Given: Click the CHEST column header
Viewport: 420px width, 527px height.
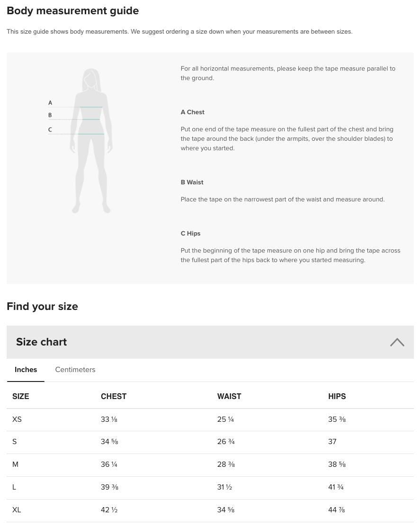Looking at the screenshot, I should click(114, 397).
